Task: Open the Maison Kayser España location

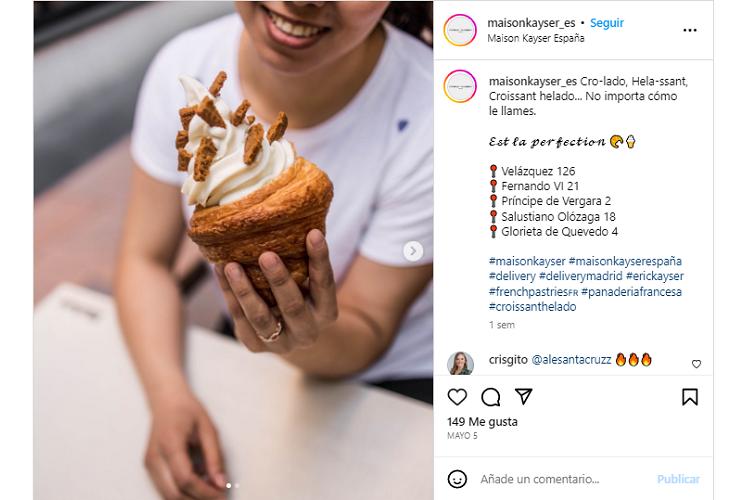Action: tap(536, 38)
